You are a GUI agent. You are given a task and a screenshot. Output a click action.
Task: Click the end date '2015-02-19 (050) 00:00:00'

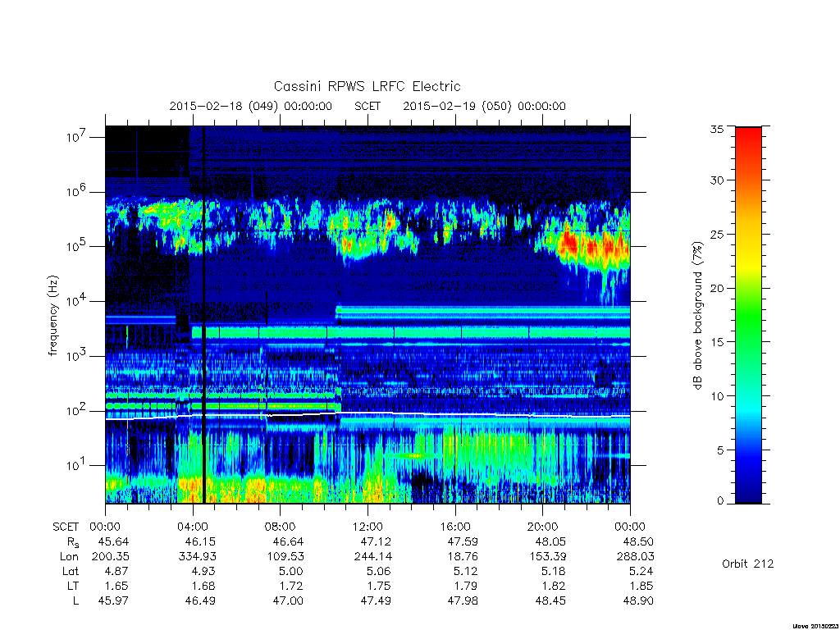pos(484,106)
